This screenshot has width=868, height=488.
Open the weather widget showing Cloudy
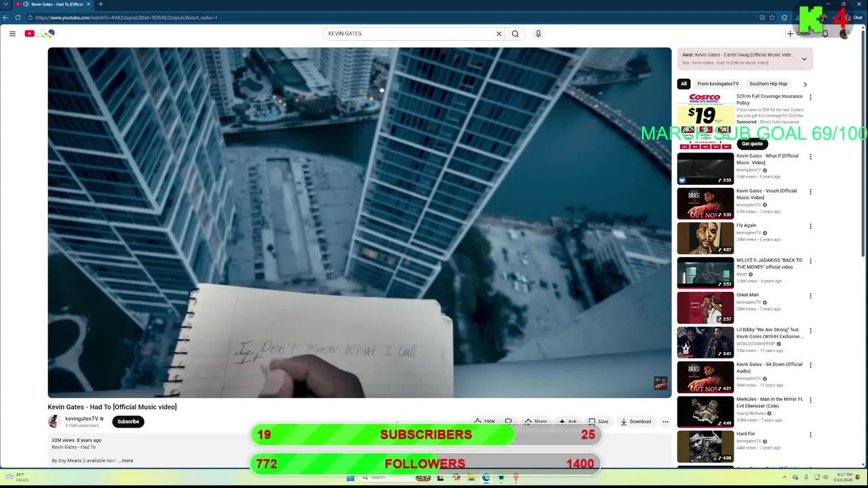coord(18,478)
